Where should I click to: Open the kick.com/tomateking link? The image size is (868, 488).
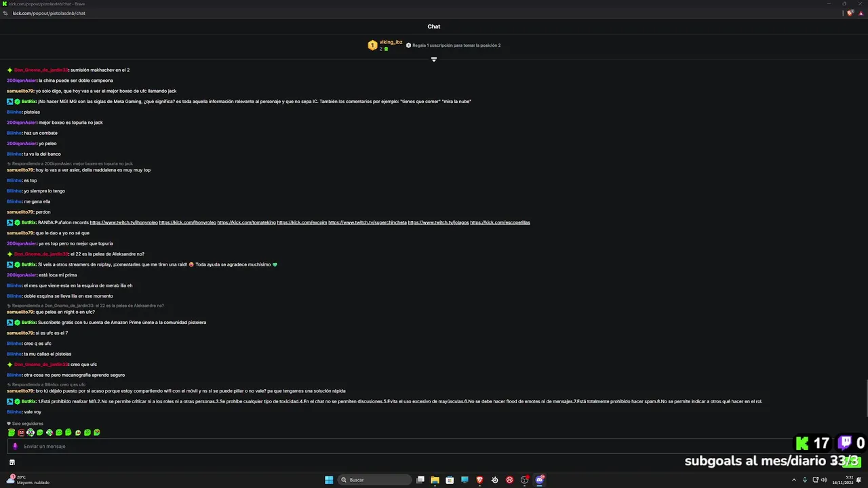point(246,222)
